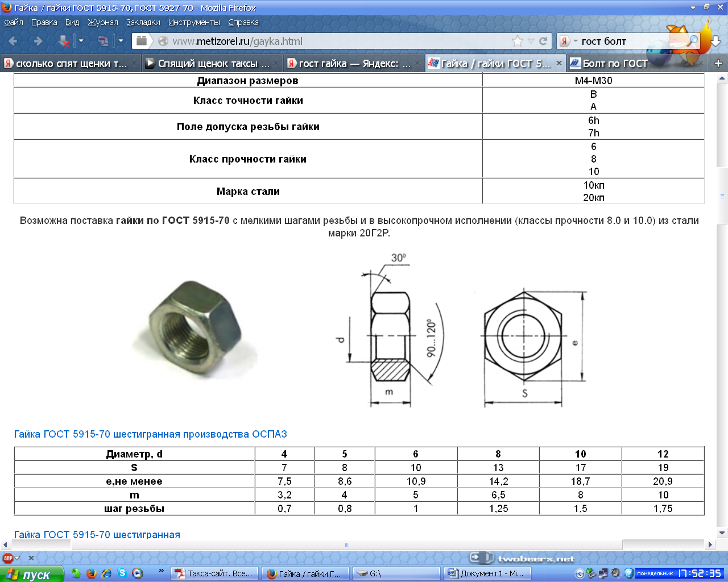
Task: Close the 'сколько спят щенки' tab
Action: (134, 63)
